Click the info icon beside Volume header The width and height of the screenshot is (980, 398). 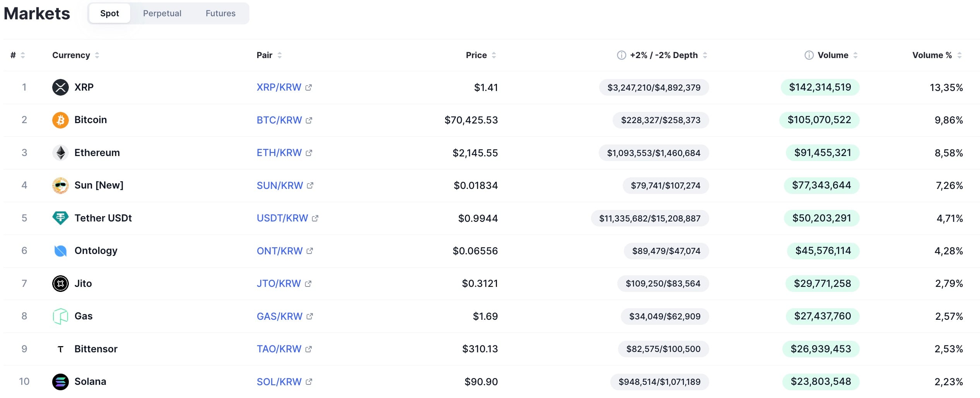[809, 55]
